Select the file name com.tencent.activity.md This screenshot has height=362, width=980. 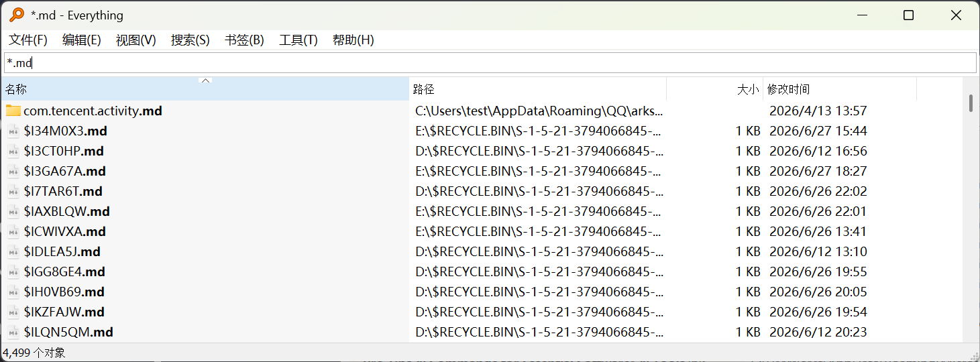click(x=93, y=111)
